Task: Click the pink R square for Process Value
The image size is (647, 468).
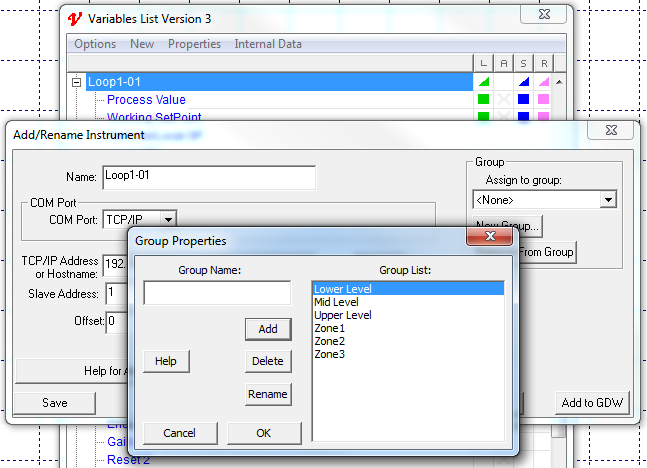Action: 543,100
